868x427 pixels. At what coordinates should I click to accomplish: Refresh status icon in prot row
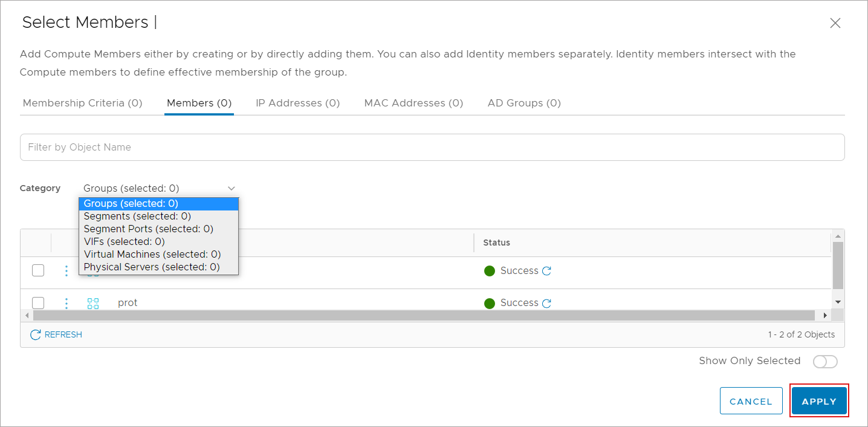(547, 303)
